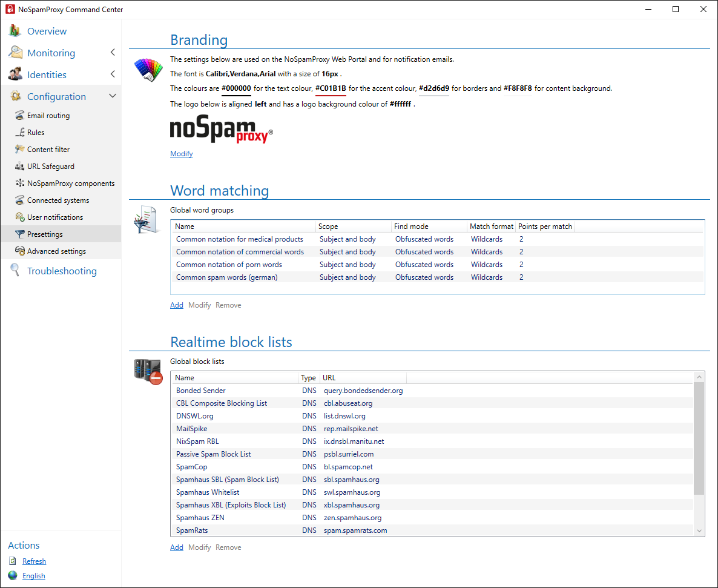Click the Realtime block lists server icon

tap(148, 371)
